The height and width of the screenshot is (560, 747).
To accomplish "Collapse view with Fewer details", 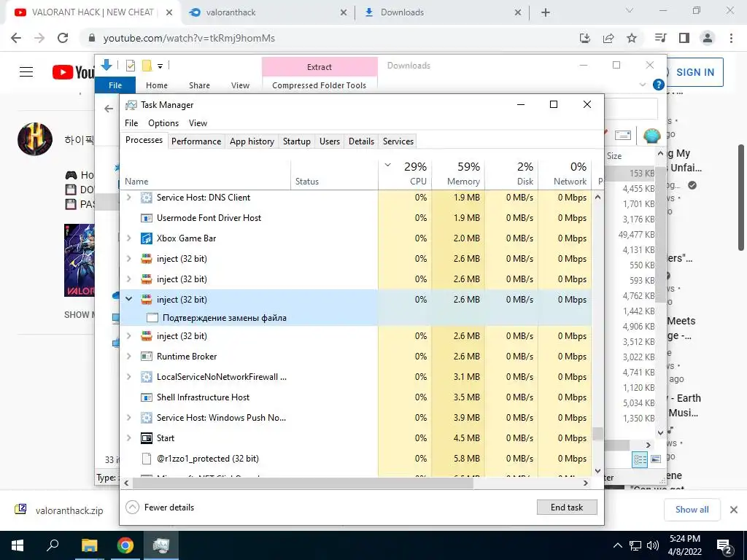I will pyautogui.click(x=160, y=507).
